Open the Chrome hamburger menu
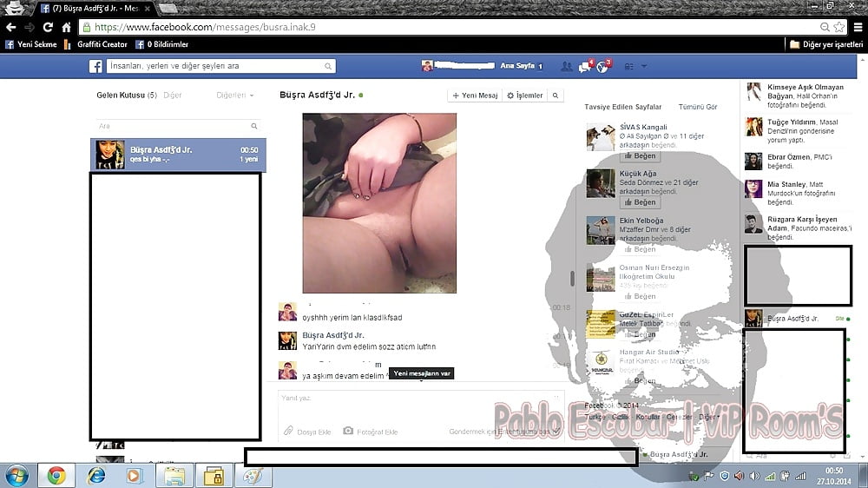This screenshot has width=868, height=488. [858, 27]
